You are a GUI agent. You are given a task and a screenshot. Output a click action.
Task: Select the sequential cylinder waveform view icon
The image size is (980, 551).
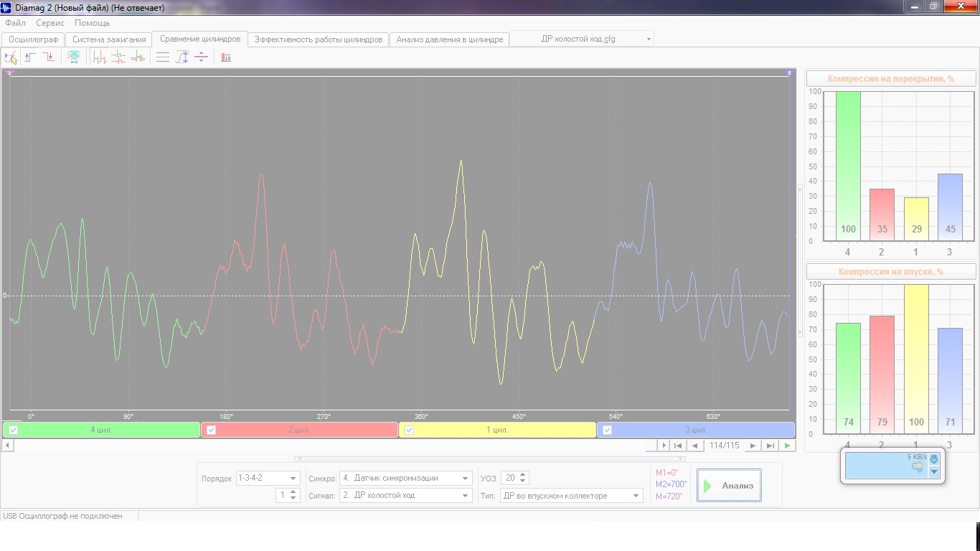point(100,57)
